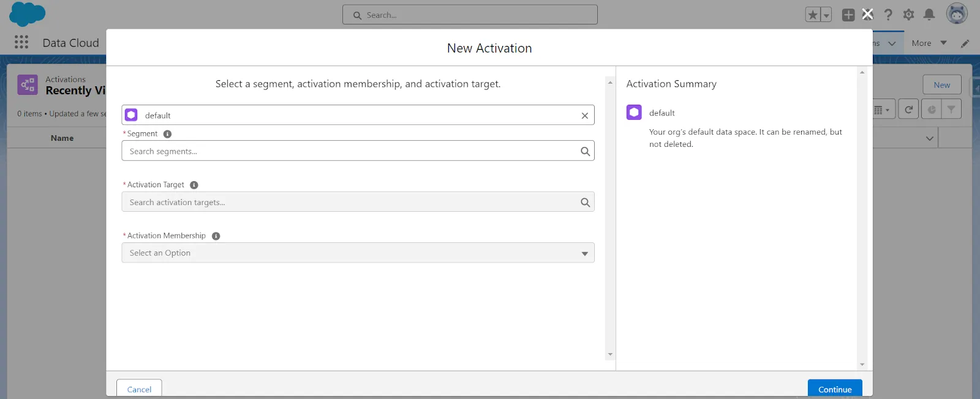Open the favorites list dropdown arrow
The width and height of the screenshot is (980, 399).
(x=826, y=15)
